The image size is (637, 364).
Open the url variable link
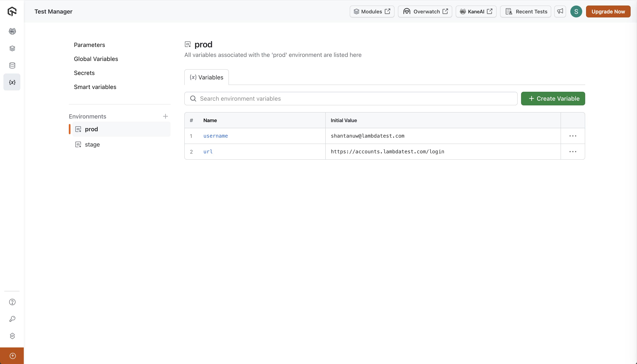208,151
